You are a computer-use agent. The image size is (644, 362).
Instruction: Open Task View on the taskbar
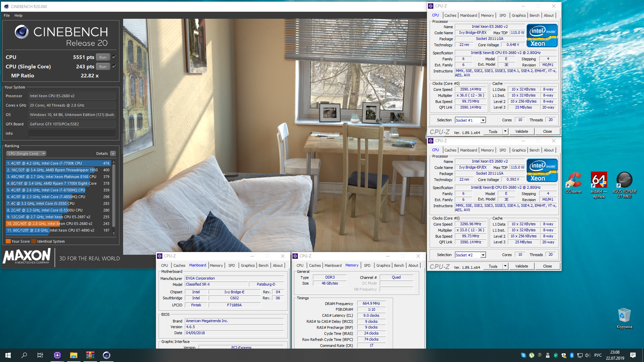pos(40,355)
